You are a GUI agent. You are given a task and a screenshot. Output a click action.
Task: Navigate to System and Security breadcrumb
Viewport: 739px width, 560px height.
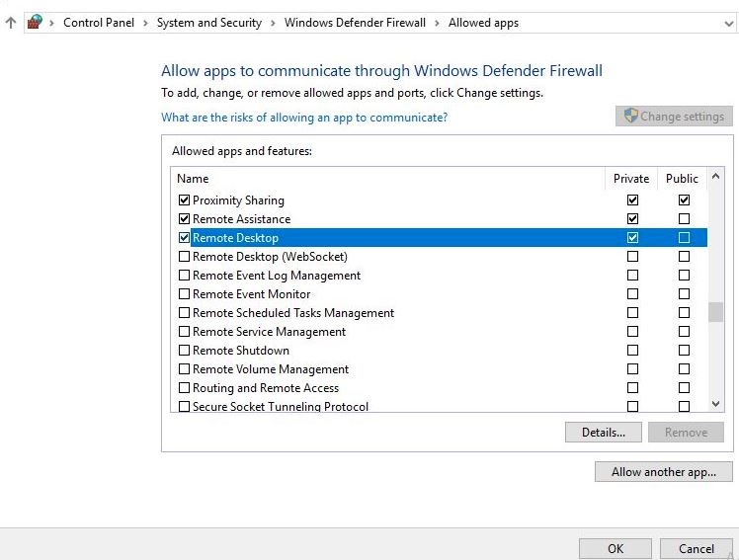[208, 23]
